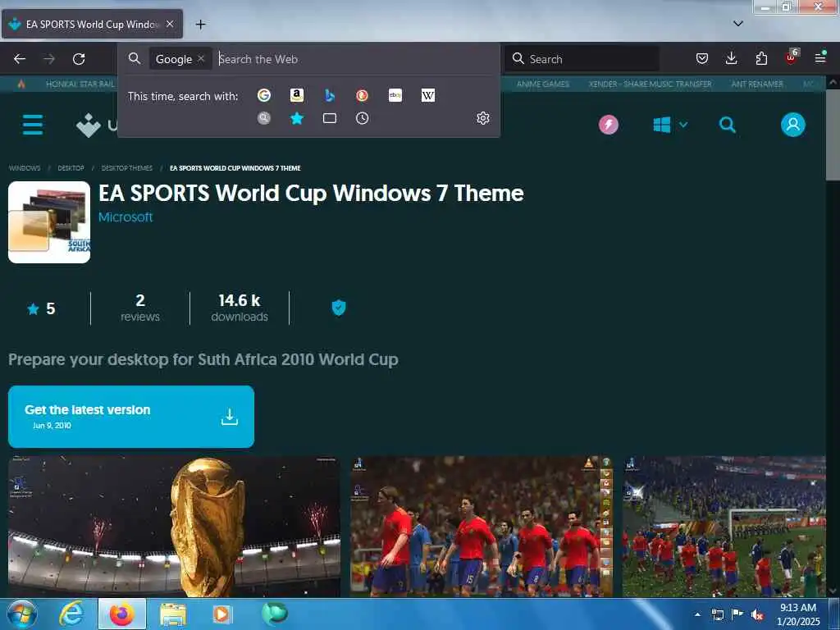This screenshot has height=630, width=840.
Task: Search bookmarks via the star icon
Action: click(296, 118)
